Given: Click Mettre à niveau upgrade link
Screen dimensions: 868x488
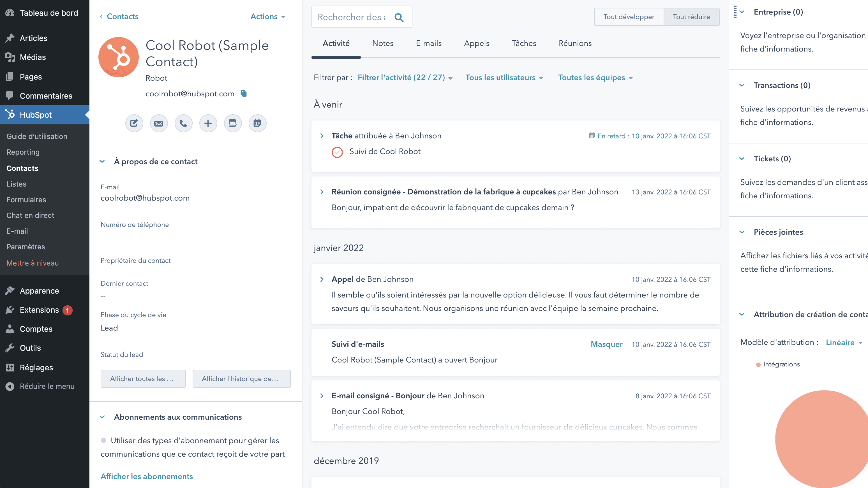Looking at the screenshot, I should point(32,263).
